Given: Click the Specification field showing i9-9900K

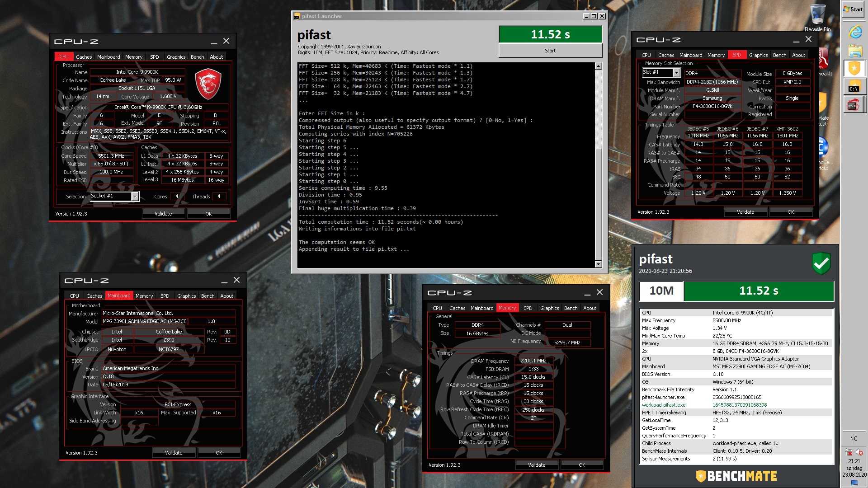Looking at the screenshot, I should click(159, 107).
